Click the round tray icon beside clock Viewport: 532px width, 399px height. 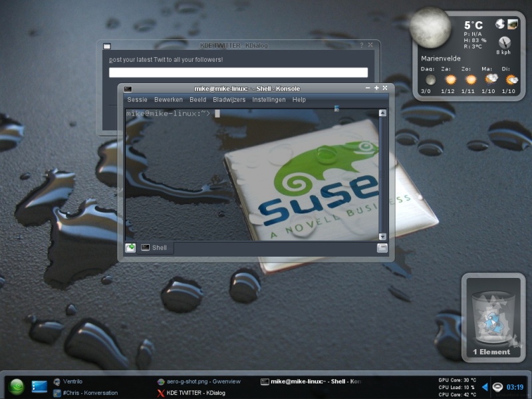[497, 387]
